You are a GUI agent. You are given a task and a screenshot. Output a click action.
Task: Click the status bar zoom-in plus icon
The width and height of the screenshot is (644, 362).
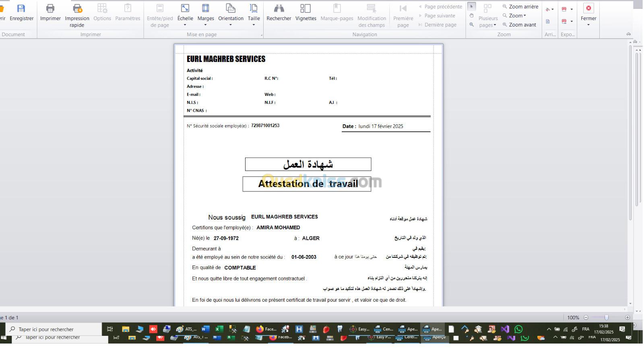(627, 317)
